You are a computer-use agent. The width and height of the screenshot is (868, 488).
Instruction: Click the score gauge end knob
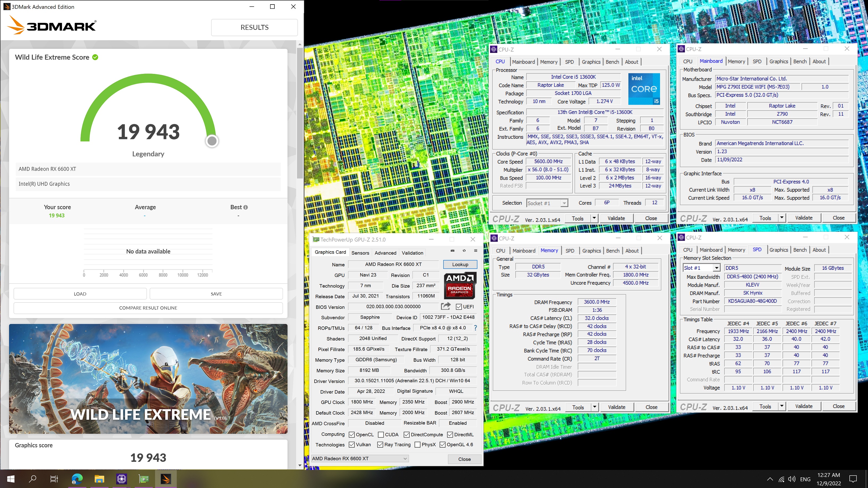click(x=212, y=141)
